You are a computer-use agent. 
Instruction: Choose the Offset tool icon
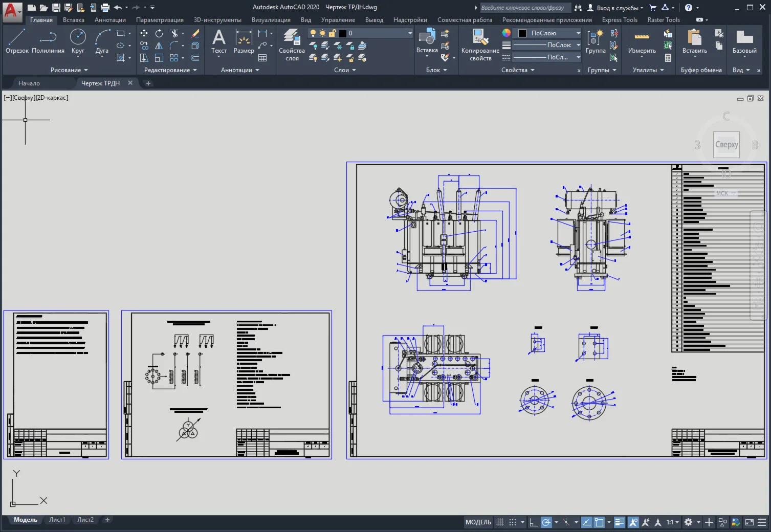pyautogui.click(x=195, y=58)
